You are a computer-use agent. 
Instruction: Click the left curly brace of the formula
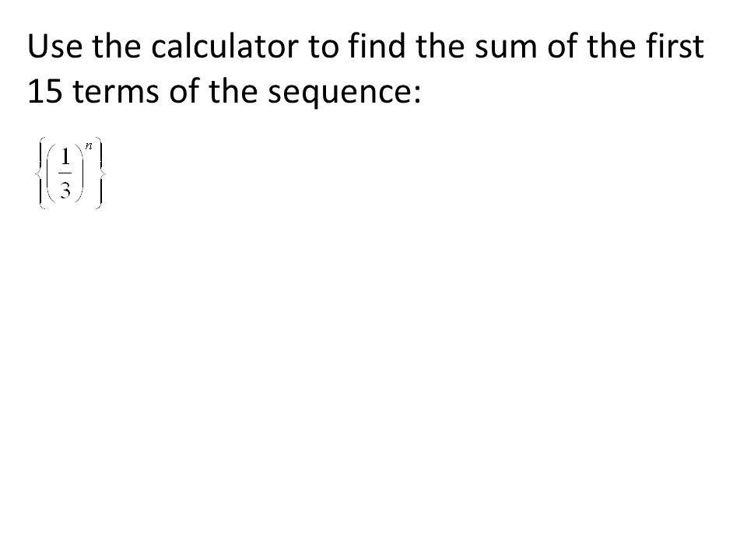pyautogui.click(x=40, y=173)
